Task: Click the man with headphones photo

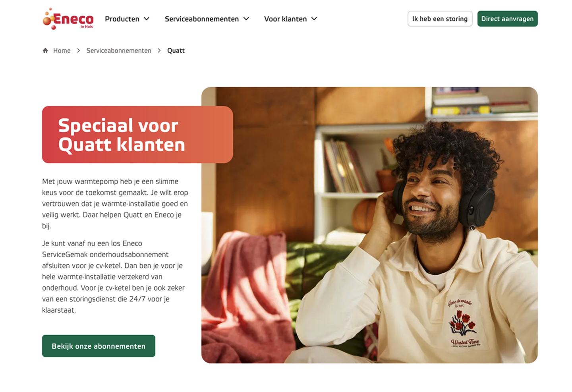Action: tap(369, 225)
